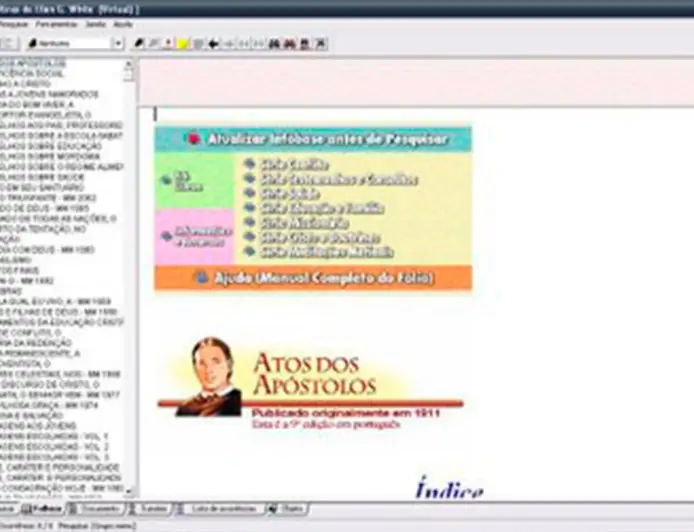This screenshot has width=694, height=532.
Task: Open the Nenhuma style dropdown arrow
Action: point(117,44)
